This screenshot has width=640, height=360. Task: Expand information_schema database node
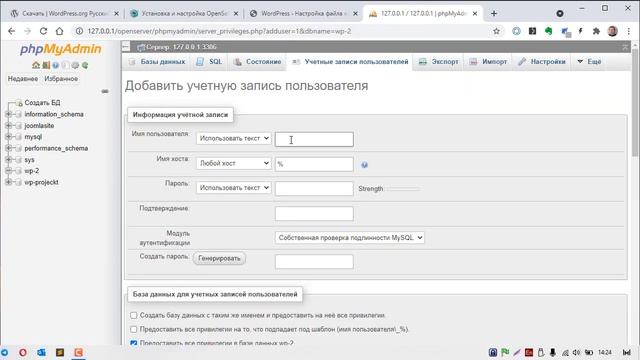pos(9,114)
